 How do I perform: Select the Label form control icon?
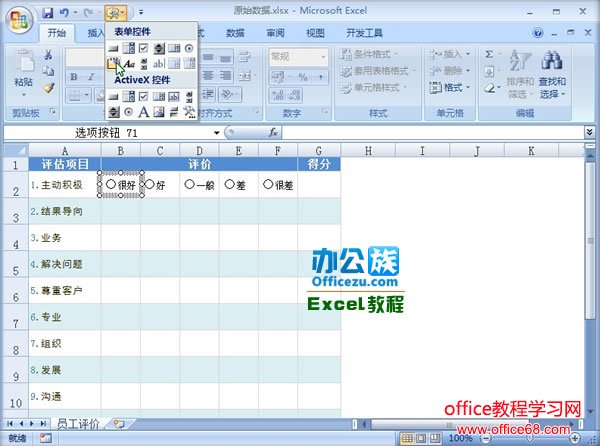pyautogui.click(x=129, y=63)
